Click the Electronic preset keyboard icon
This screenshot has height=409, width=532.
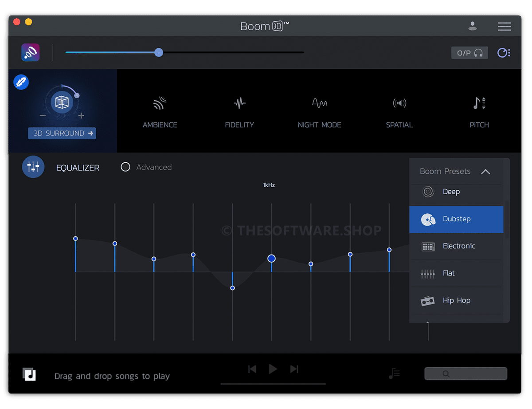pos(428,247)
